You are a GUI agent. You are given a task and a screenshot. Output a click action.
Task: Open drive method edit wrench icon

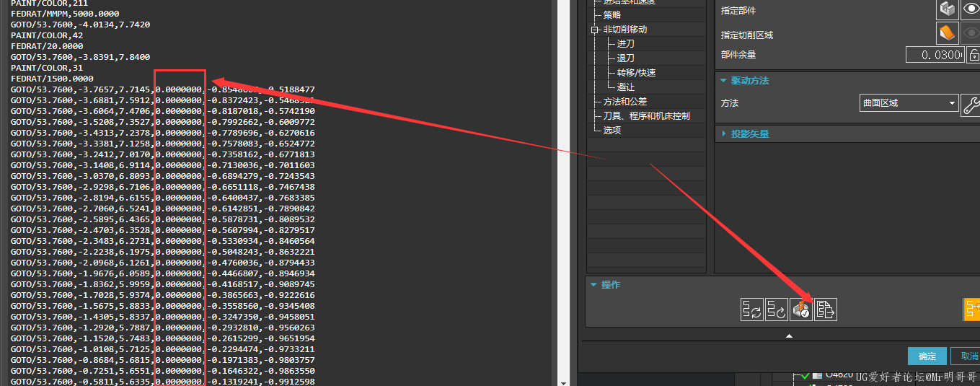coord(971,104)
